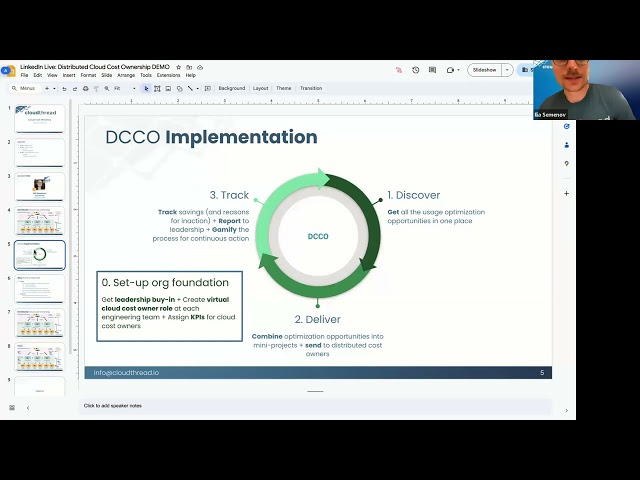
Task: Open the View menu
Action: (52, 75)
